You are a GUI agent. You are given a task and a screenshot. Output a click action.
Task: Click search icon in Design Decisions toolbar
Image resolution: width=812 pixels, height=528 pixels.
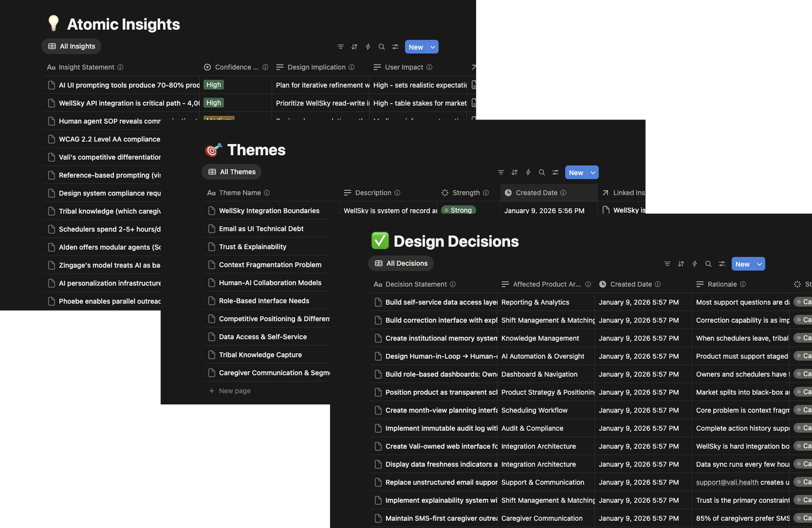point(708,264)
